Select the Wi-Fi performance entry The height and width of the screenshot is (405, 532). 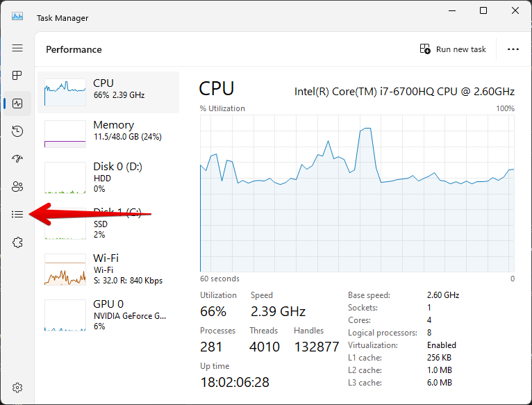coord(108,269)
